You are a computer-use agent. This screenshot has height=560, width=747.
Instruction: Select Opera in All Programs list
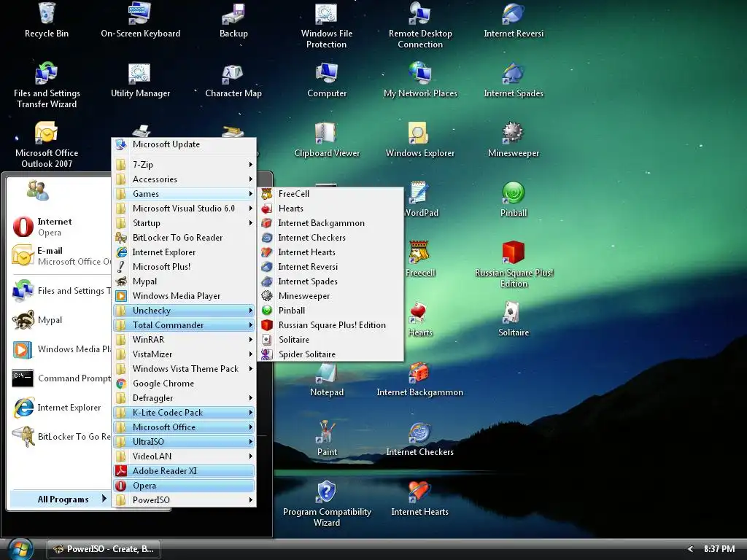pos(184,486)
